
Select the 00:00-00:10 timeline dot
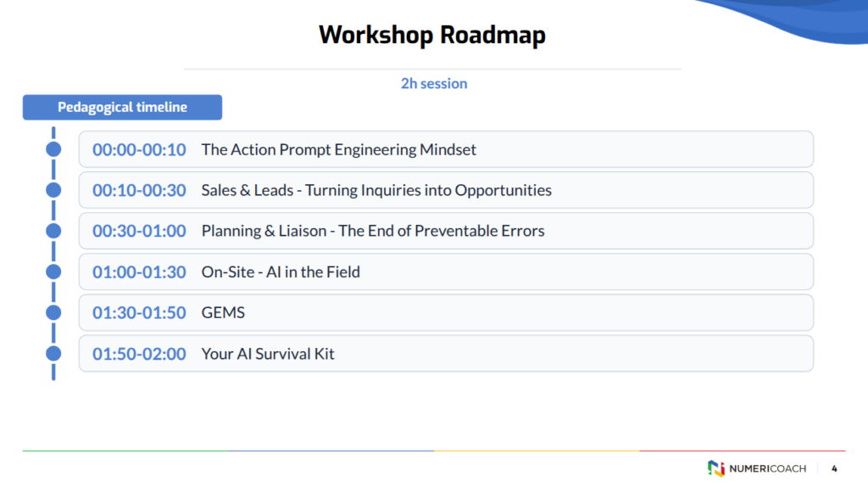pyautogui.click(x=53, y=149)
